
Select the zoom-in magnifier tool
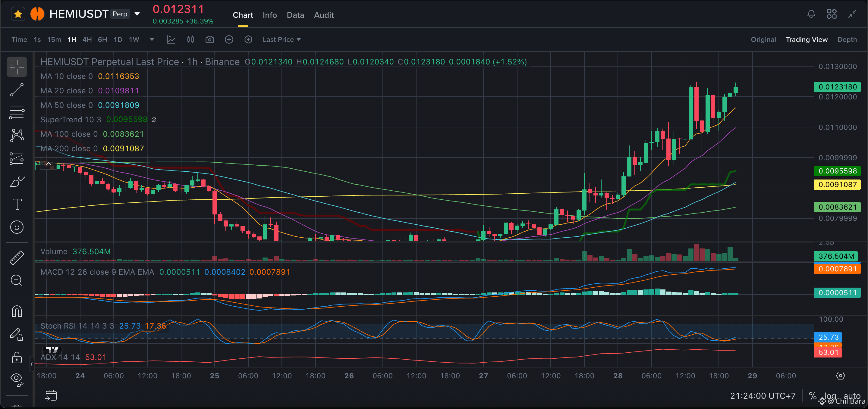(x=17, y=280)
